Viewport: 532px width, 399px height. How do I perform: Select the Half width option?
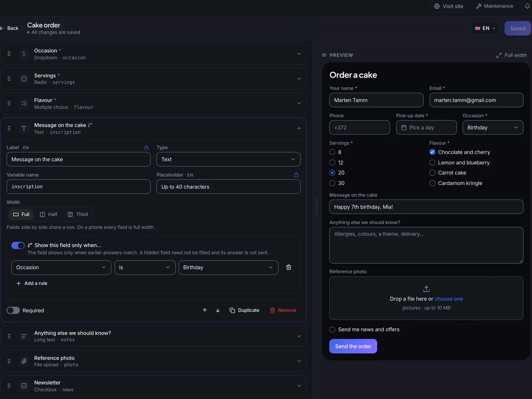(49, 214)
